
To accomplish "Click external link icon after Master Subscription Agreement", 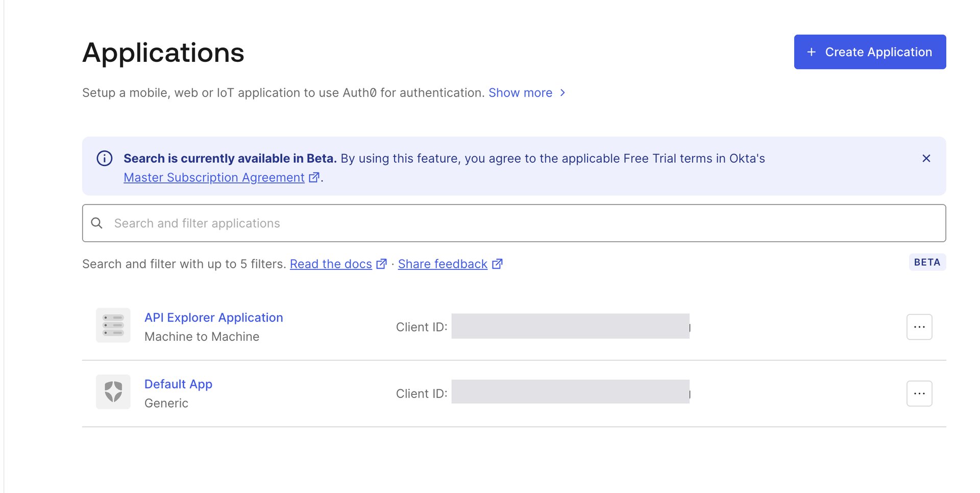I will pyautogui.click(x=314, y=177).
